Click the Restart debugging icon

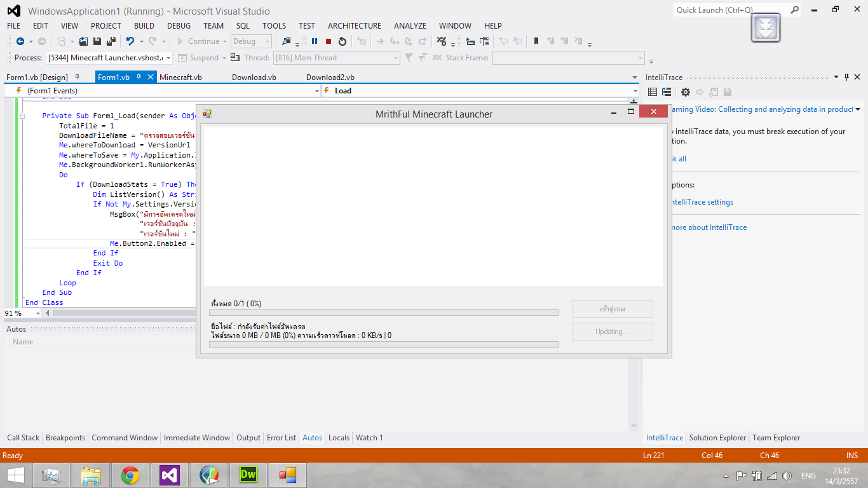342,41
